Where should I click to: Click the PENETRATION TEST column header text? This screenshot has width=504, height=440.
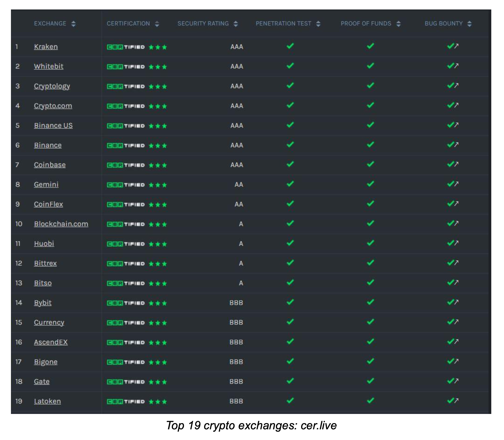click(283, 24)
